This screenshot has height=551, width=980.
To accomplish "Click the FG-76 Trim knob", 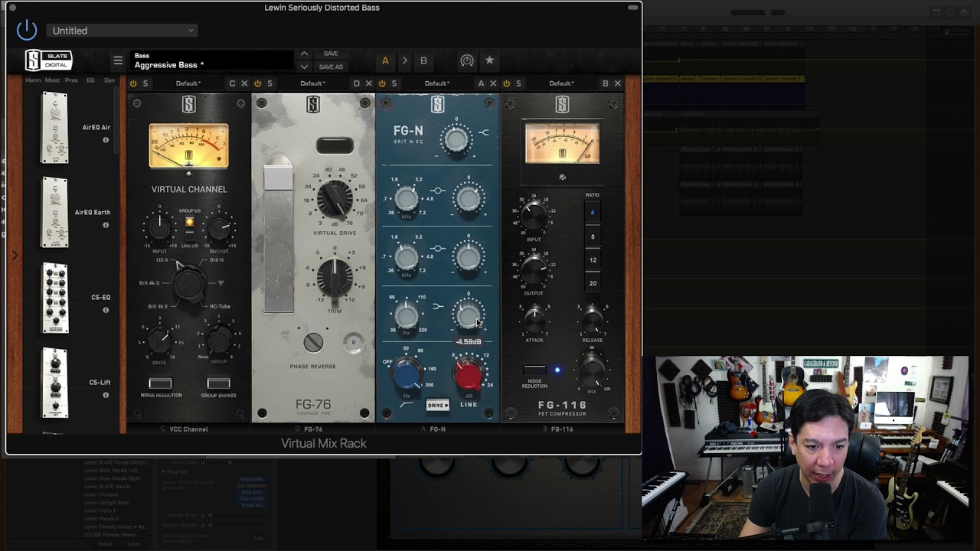I will [335, 277].
